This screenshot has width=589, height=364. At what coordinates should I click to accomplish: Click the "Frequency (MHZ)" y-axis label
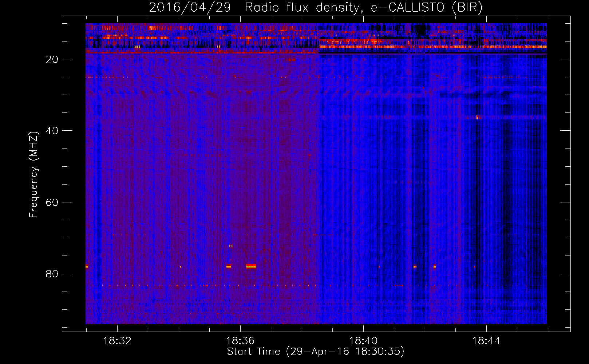coord(33,175)
